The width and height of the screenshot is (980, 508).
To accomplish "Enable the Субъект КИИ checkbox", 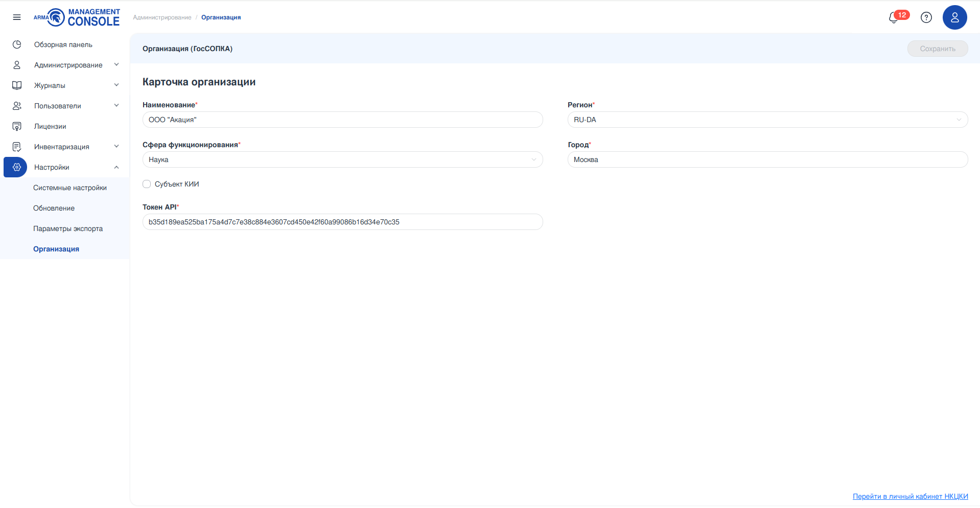I will click(147, 184).
